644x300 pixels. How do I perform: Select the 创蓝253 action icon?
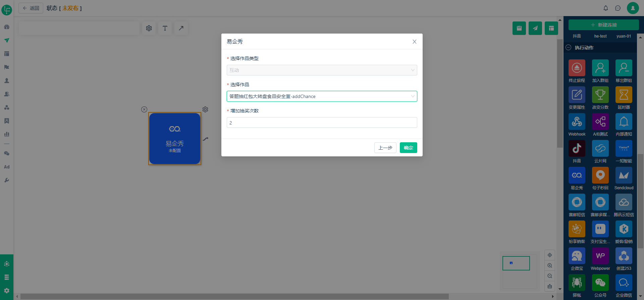tap(624, 256)
